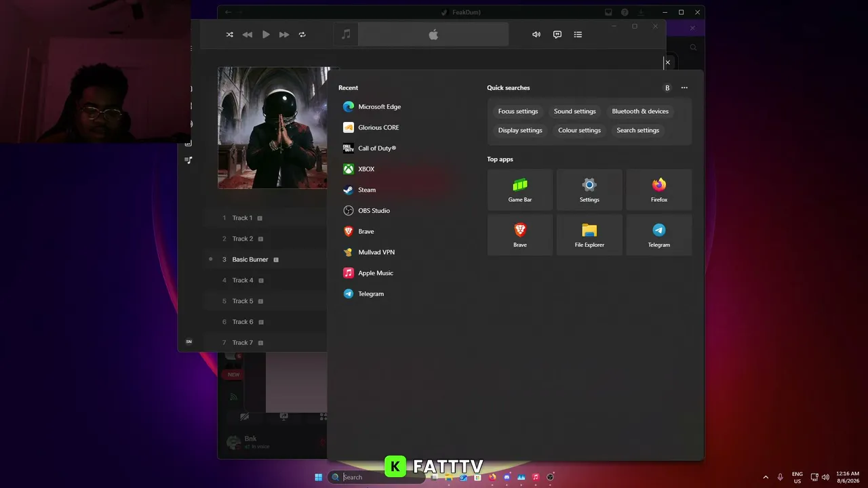Screen dimensions: 868x488
Task: Click the album cover artwork
Action: tap(272, 127)
